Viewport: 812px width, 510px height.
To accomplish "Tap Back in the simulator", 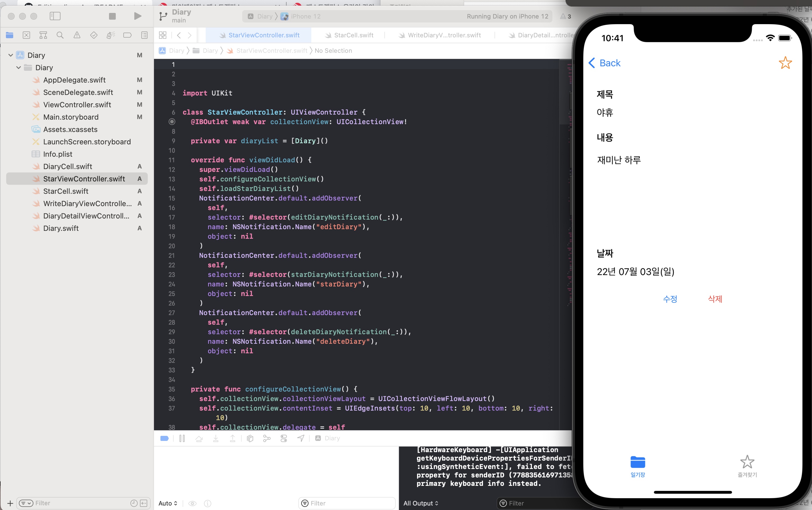I will tap(605, 63).
